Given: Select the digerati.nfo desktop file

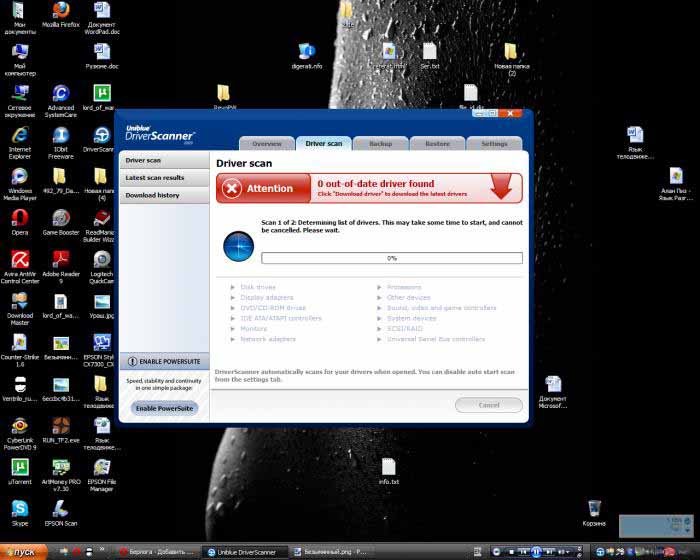Looking at the screenshot, I should pos(307,56).
